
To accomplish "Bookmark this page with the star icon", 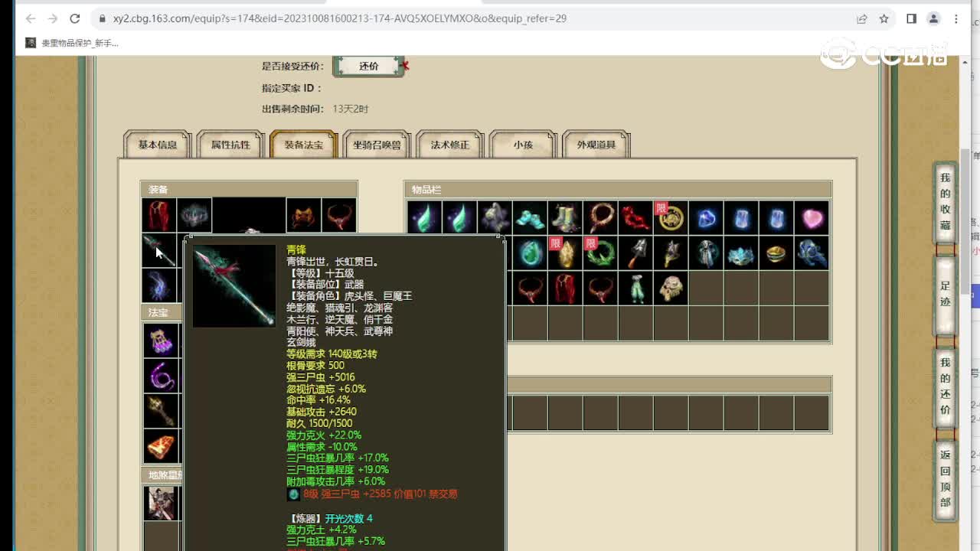I will pyautogui.click(x=884, y=18).
